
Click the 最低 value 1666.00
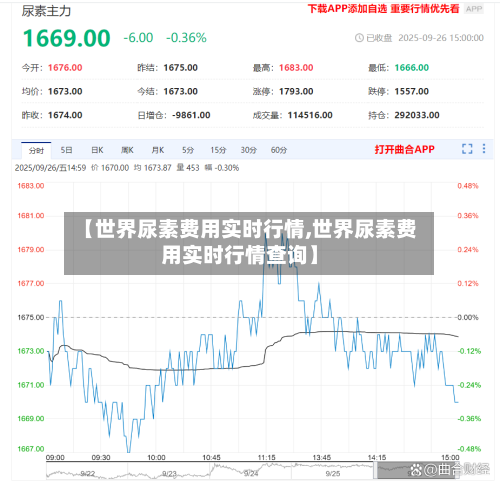[412, 68]
